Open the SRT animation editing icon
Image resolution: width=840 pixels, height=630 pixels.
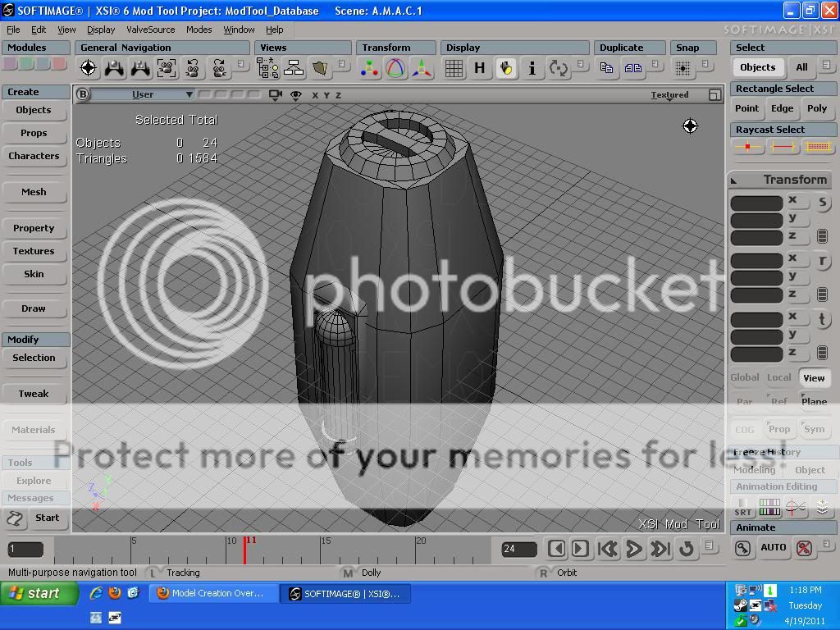tap(742, 508)
